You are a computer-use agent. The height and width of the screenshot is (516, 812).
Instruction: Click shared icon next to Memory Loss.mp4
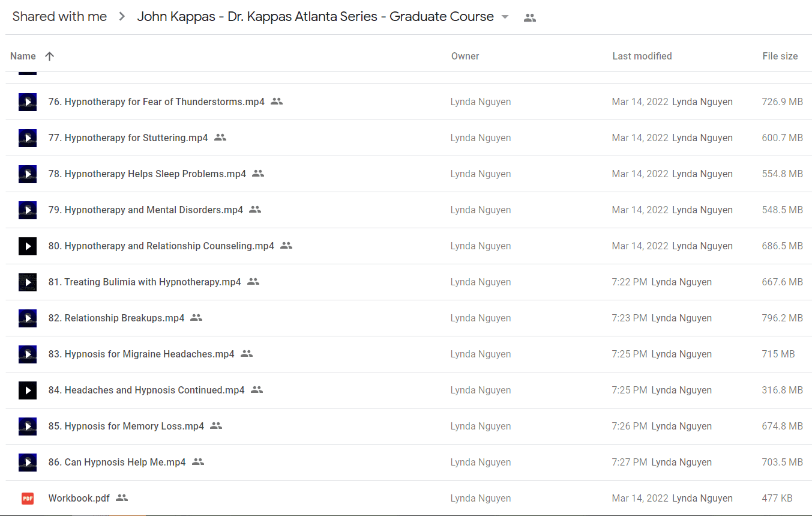pyautogui.click(x=216, y=426)
